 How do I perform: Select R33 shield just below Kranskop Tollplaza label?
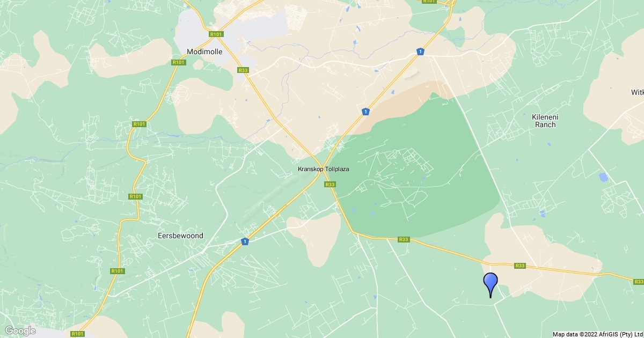click(330, 184)
